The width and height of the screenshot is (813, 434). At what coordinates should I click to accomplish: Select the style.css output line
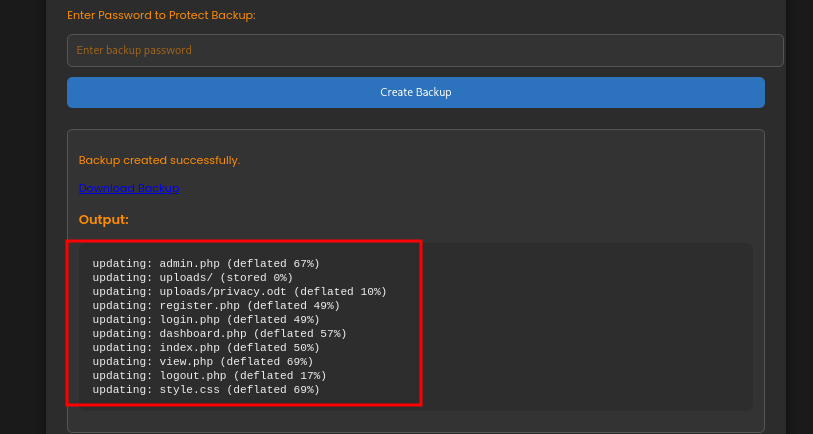[x=205, y=390]
